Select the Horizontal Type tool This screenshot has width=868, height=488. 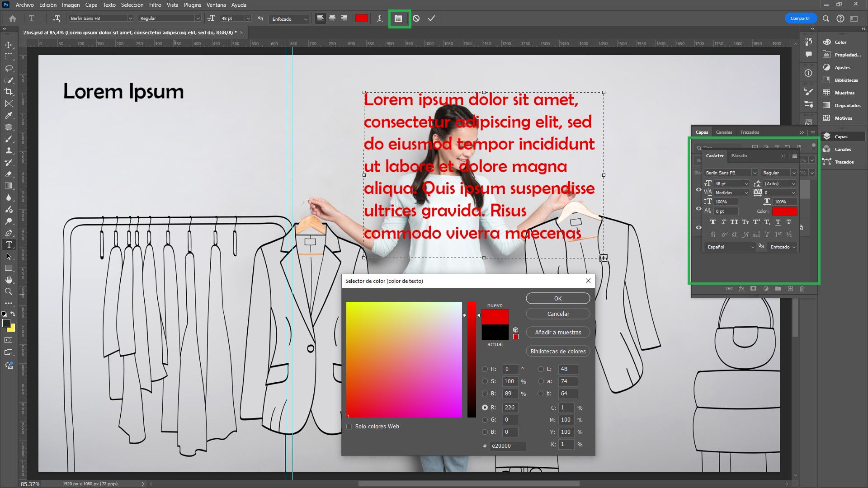[x=9, y=244]
